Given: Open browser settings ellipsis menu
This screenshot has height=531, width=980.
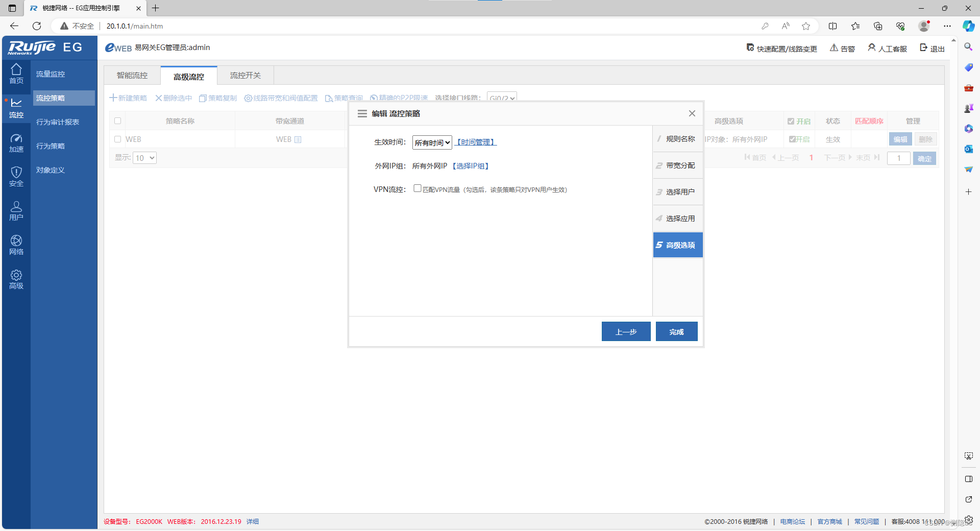Looking at the screenshot, I should pos(947,26).
